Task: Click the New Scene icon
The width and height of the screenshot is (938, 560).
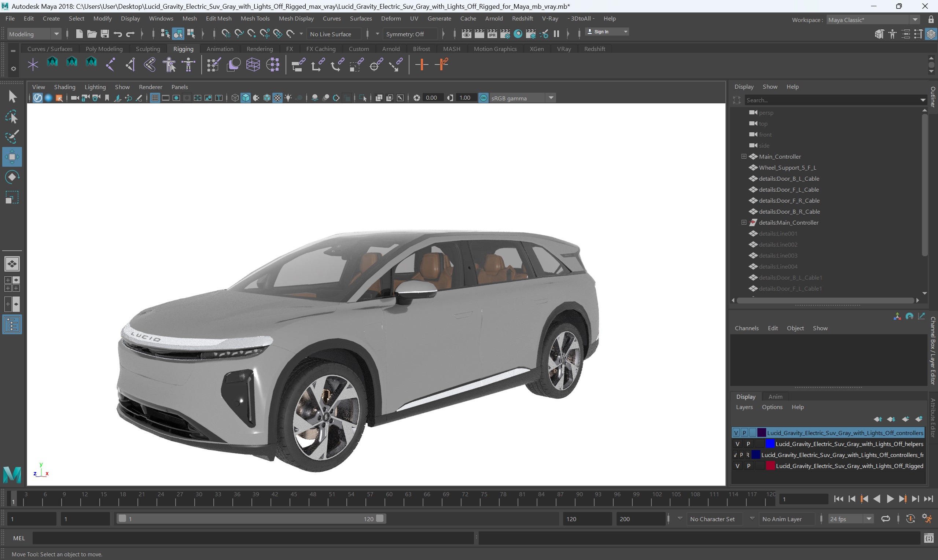Action: click(79, 34)
